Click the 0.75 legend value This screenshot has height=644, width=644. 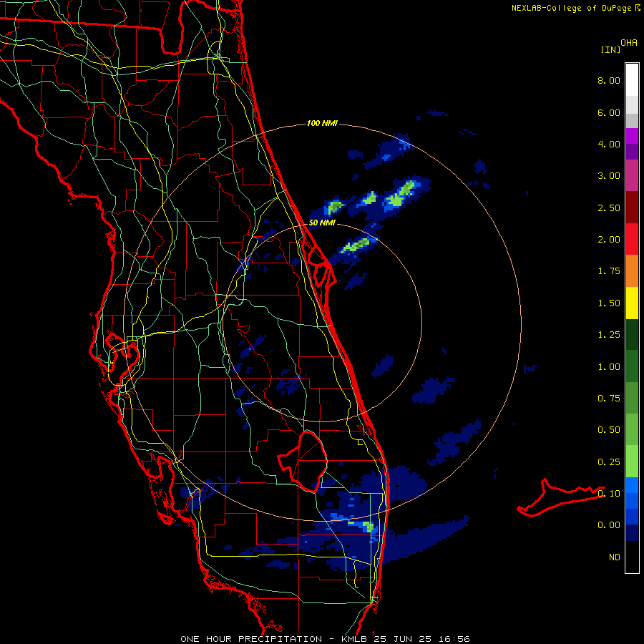(609, 399)
